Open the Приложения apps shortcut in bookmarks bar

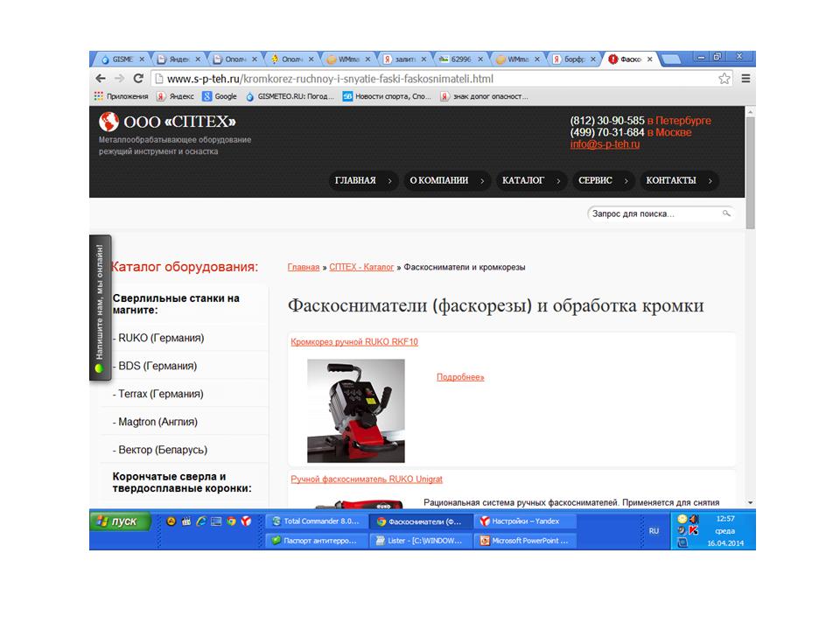tap(121, 96)
